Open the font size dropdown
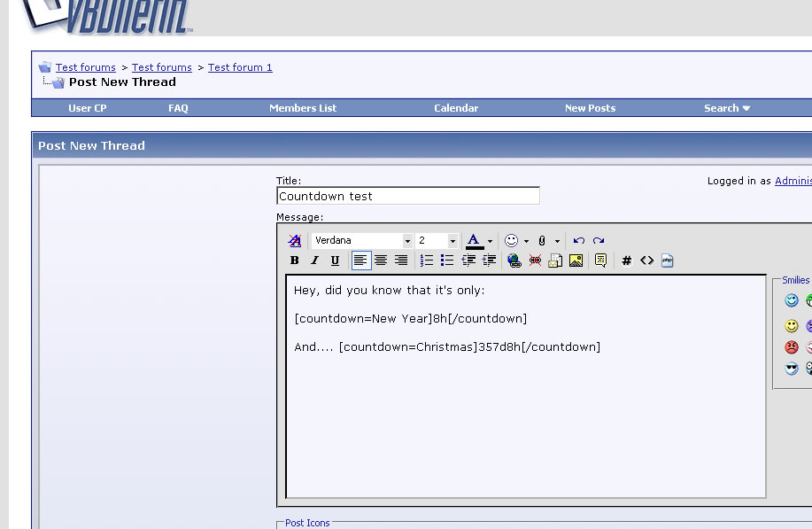 [452, 241]
